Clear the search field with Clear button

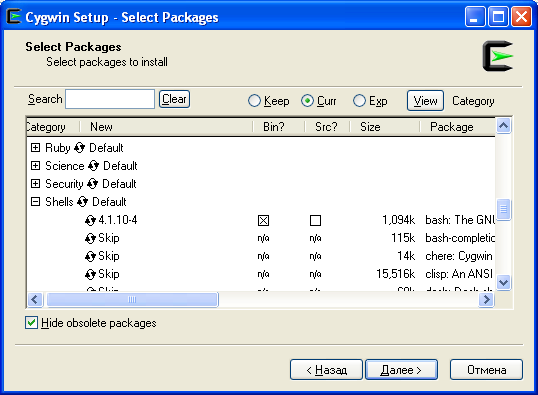point(174,99)
